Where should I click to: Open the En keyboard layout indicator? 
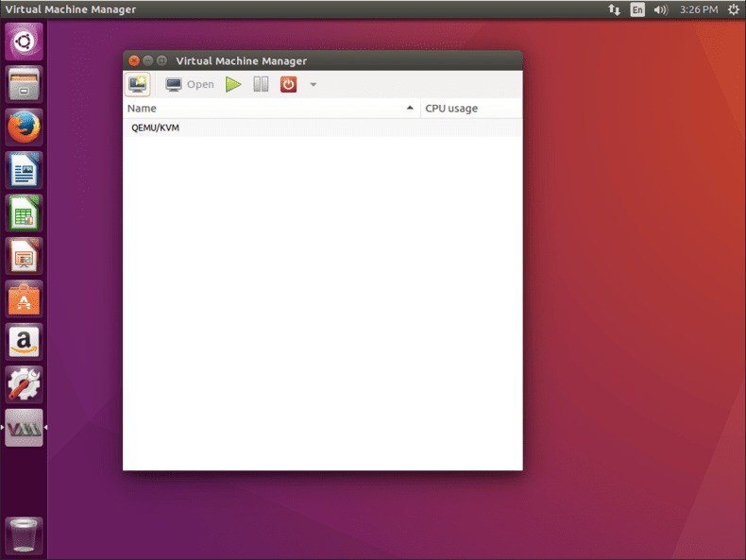coord(637,9)
